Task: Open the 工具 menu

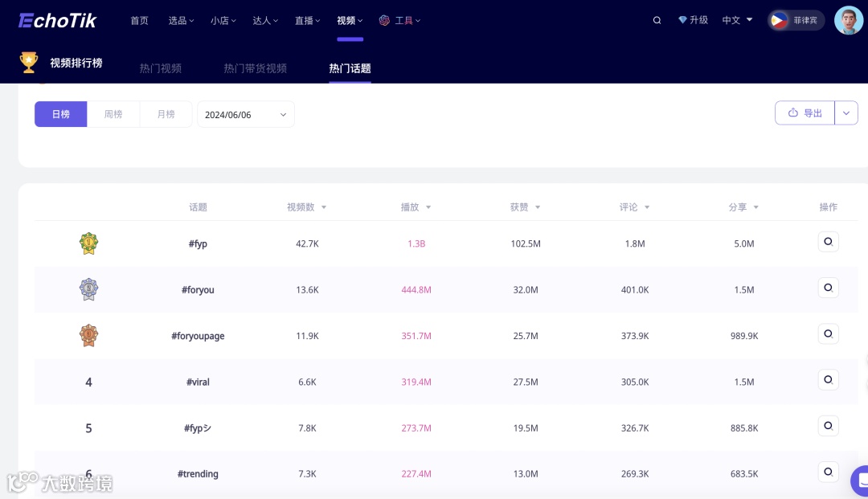Action: click(407, 20)
